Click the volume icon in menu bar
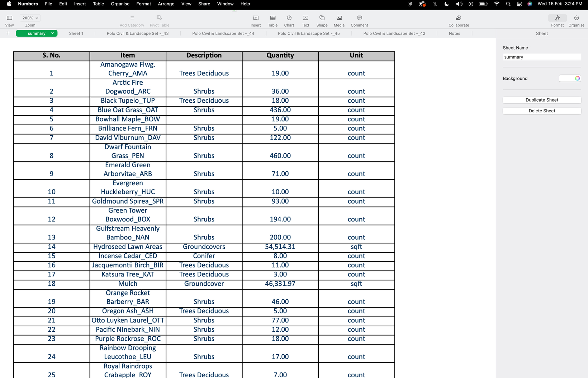This screenshot has width=588, height=378. click(459, 4)
